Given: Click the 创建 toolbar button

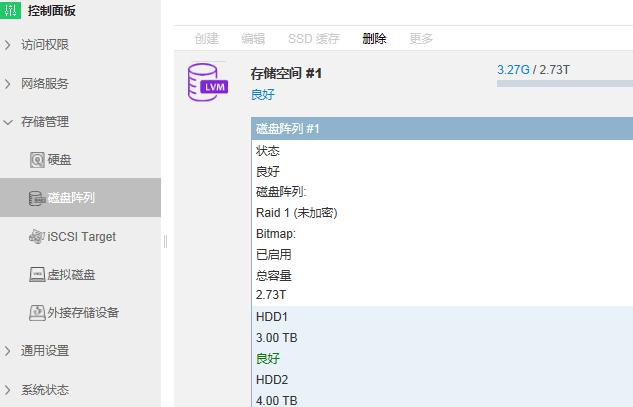Looking at the screenshot, I should [x=206, y=39].
